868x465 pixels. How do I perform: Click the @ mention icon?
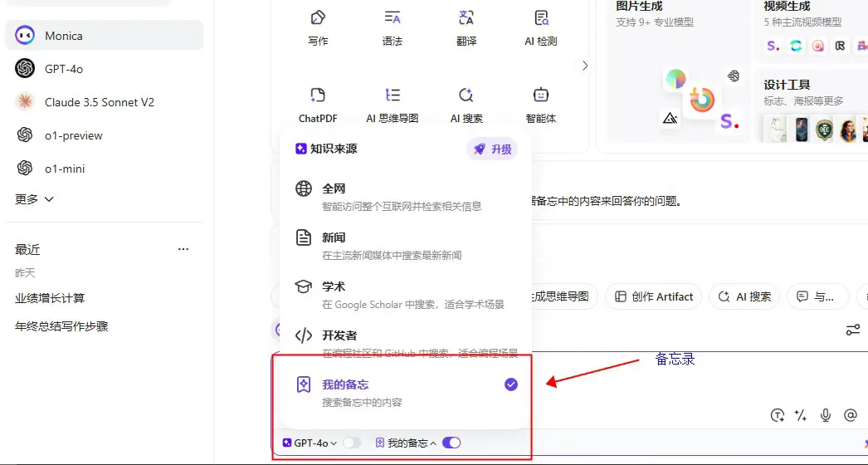click(851, 415)
